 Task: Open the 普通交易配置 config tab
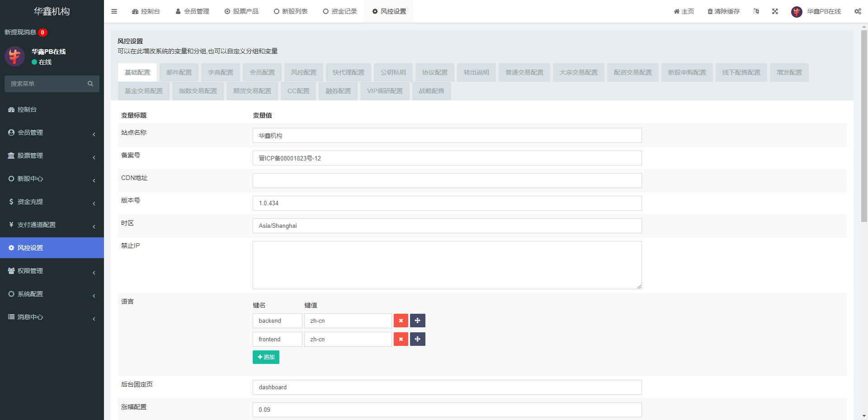[x=524, y=72]
